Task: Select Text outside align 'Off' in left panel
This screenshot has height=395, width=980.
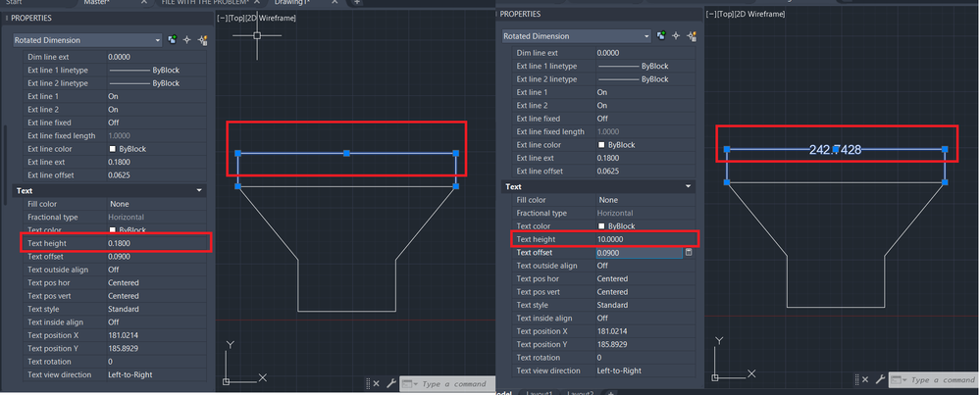Action: 113,270
